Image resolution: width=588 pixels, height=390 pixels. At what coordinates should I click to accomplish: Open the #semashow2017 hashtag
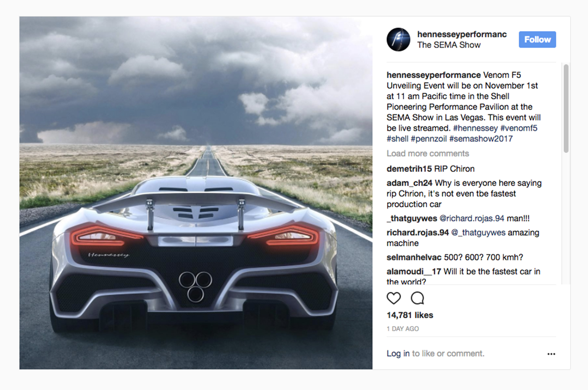tap(481, 139)
